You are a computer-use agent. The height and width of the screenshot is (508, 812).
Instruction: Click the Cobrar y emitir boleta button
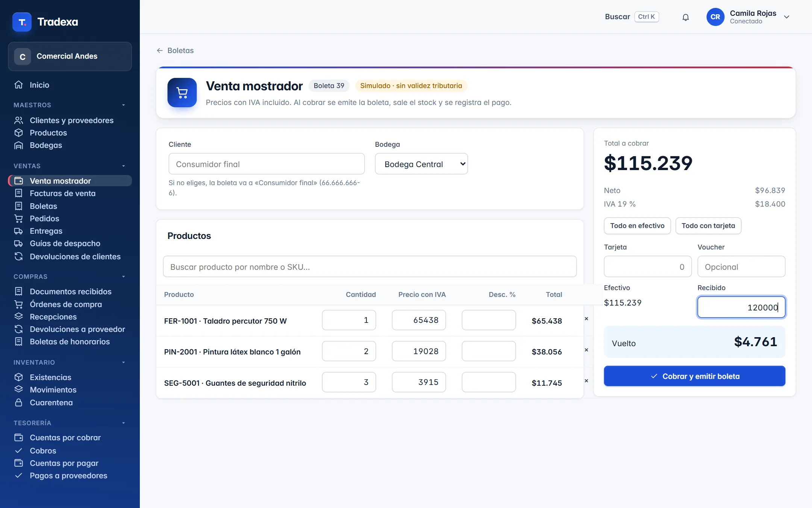tap(694, 376)
